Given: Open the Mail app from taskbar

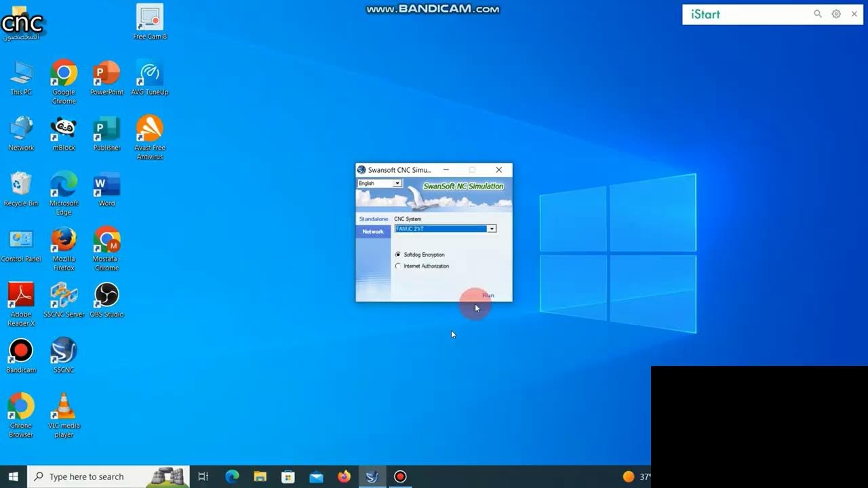Looking at the screenshot, I should [316, 476].
